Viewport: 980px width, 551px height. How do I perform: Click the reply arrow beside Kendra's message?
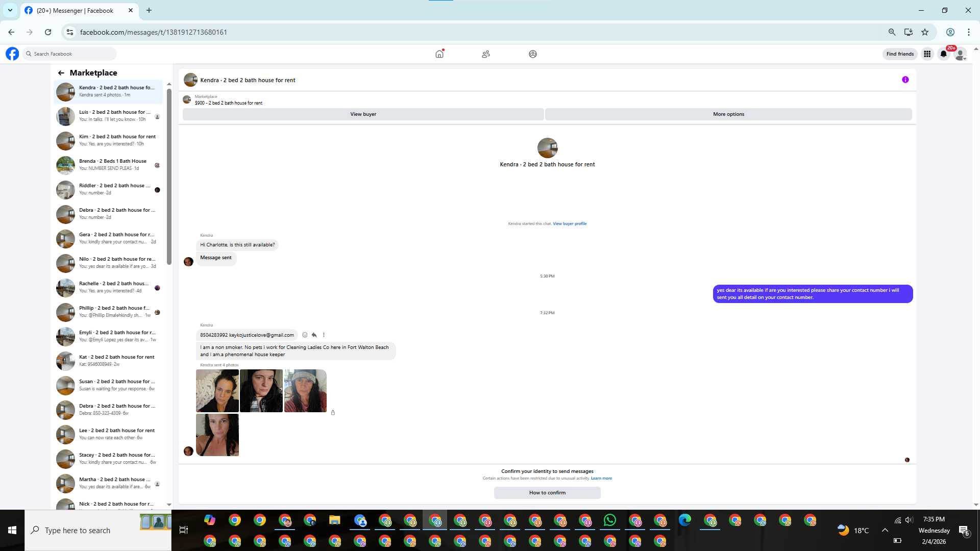(314, 335)
